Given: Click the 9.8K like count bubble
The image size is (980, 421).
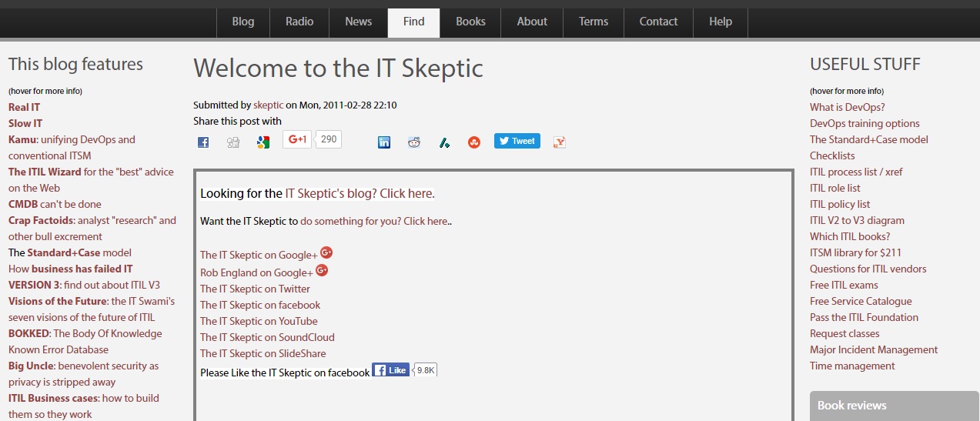Looking at the screenshot, I should [x=426, y=370].
